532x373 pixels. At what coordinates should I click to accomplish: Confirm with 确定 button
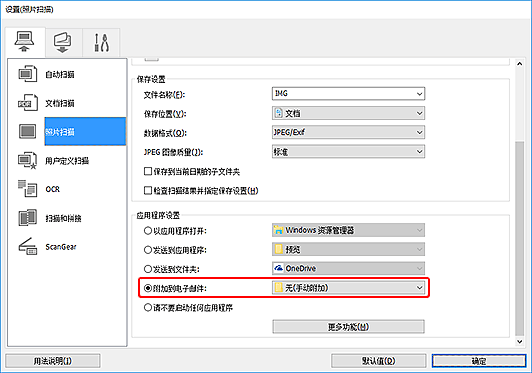(x=479, y=361)
